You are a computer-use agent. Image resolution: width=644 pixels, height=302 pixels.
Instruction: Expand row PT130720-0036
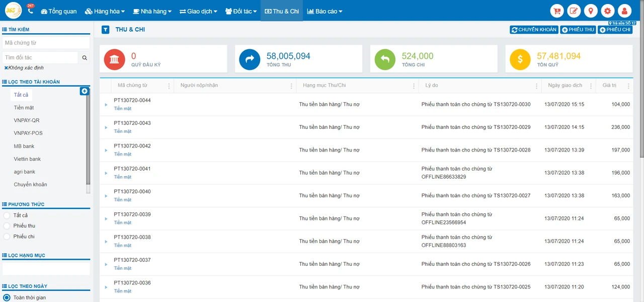point(106,287)
